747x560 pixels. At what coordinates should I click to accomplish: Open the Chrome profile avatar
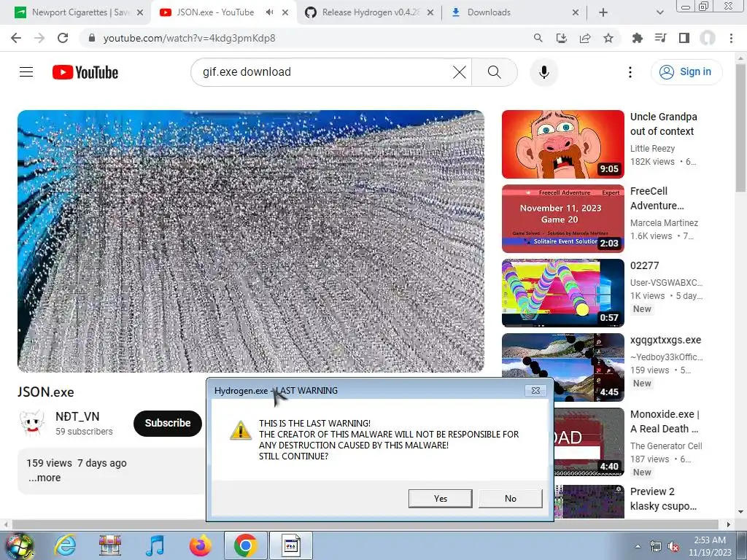tap(708, 38)
